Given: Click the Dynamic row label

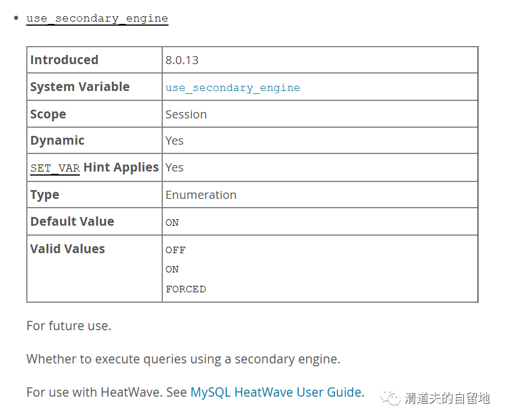Looking at the screenshot, I should click(57, 141).
